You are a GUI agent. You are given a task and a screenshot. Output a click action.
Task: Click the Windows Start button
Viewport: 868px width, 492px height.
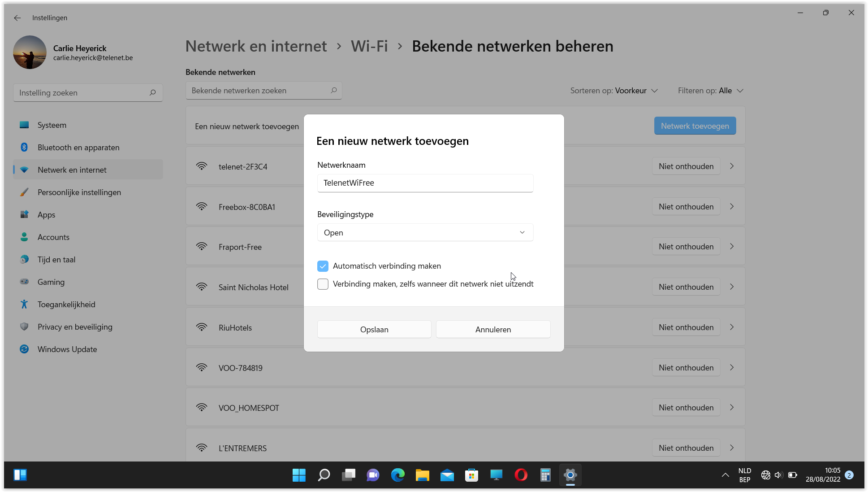point(299,475)
